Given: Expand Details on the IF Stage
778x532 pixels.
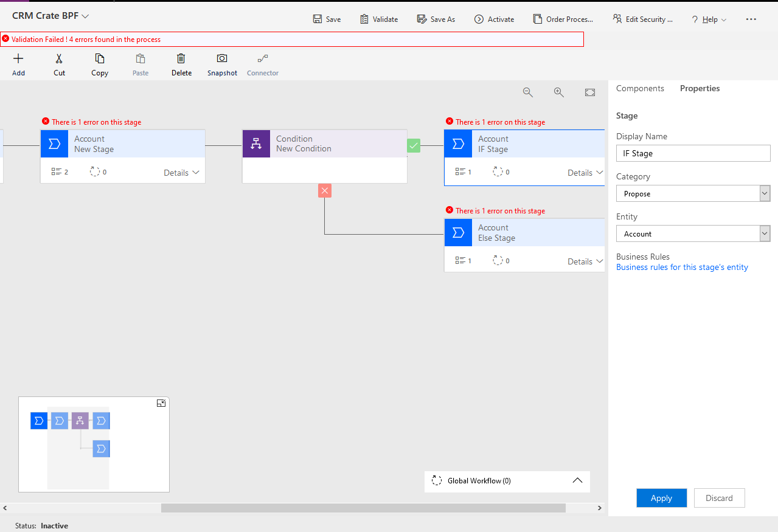Looking at the screenshot, I should 585,172.
